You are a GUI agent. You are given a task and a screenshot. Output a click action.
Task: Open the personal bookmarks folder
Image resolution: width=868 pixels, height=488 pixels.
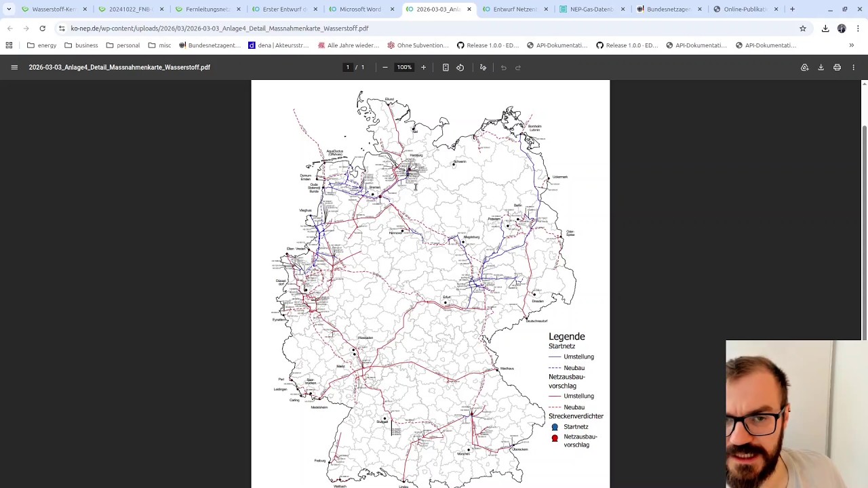coord(123,45)
